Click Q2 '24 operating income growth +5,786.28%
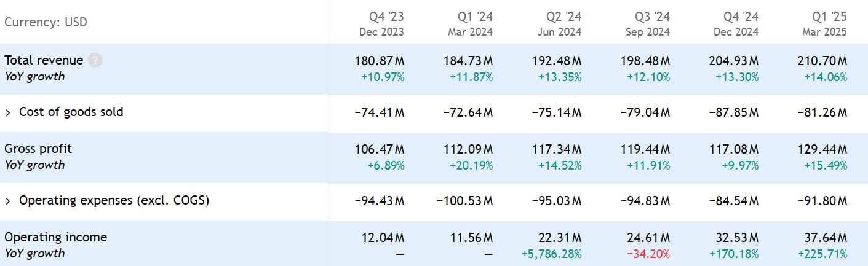The image size is (868, 266). click(x=551, y=254)
